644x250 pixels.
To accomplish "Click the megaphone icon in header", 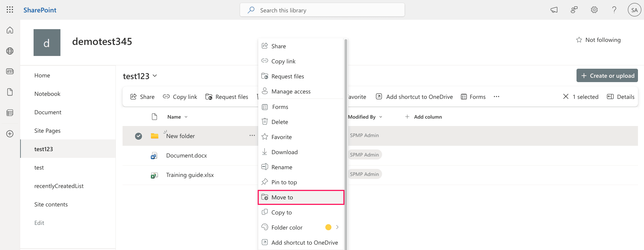I will (554, 10).
